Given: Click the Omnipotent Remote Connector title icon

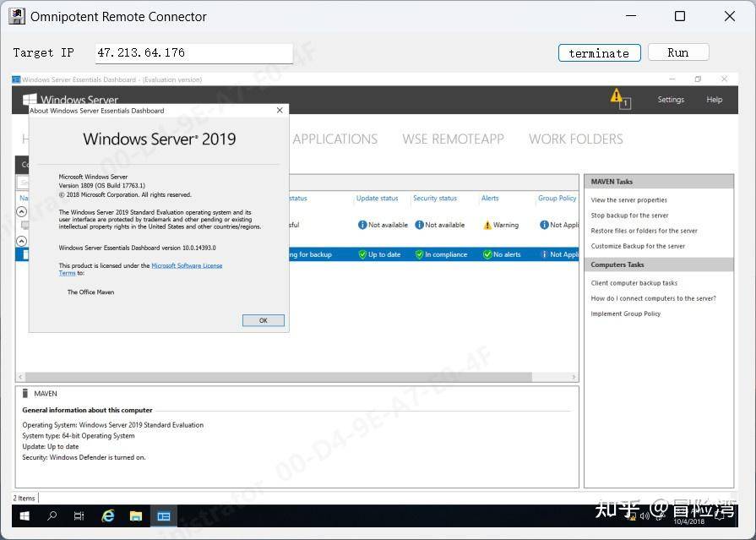Looking at the screenshot, I should [17, 16].
